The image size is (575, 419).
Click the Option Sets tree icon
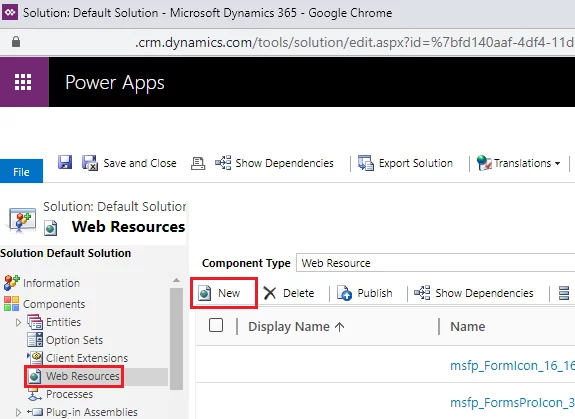click(35, 340)
